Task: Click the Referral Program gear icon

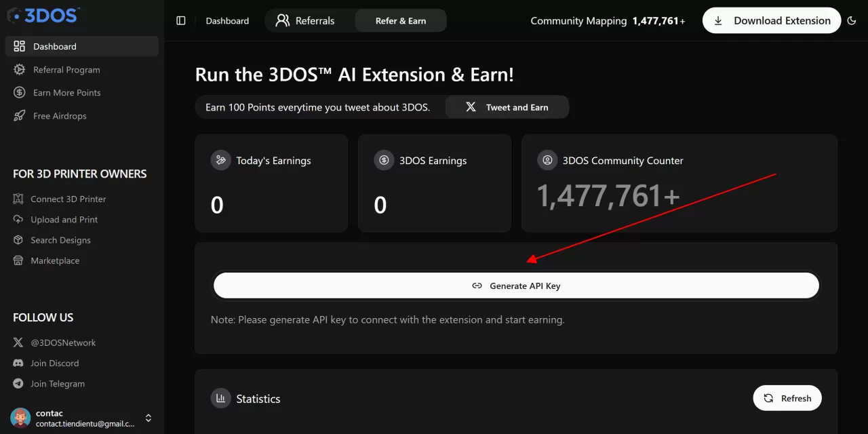Action: tap(20, 69)
